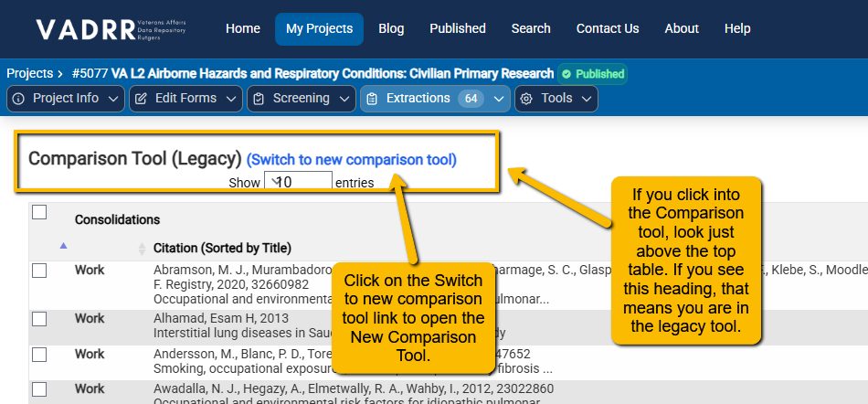Viewport: 868px width, 404px height.
Task: Check the Alhamad, Esam H row checkbox
Action: (39, 319)
